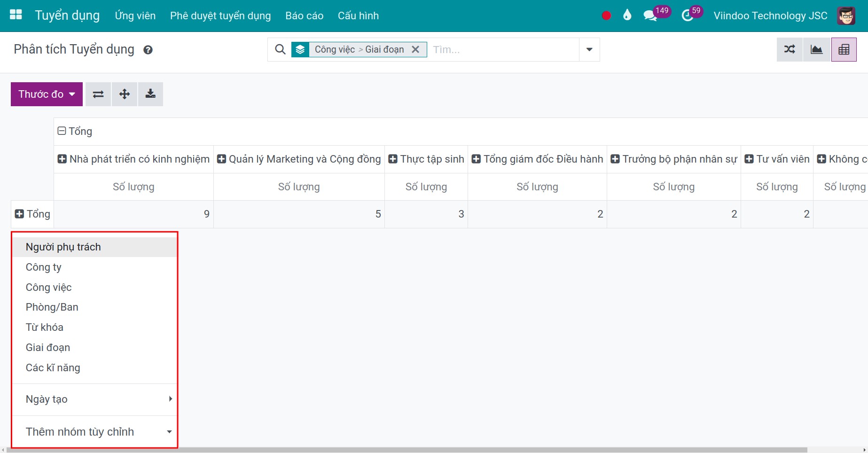Image resolution: width=868 pixels, height=453 pixels.
Task: Click the Tìm... search input field
Action: (x=504, y=49)
